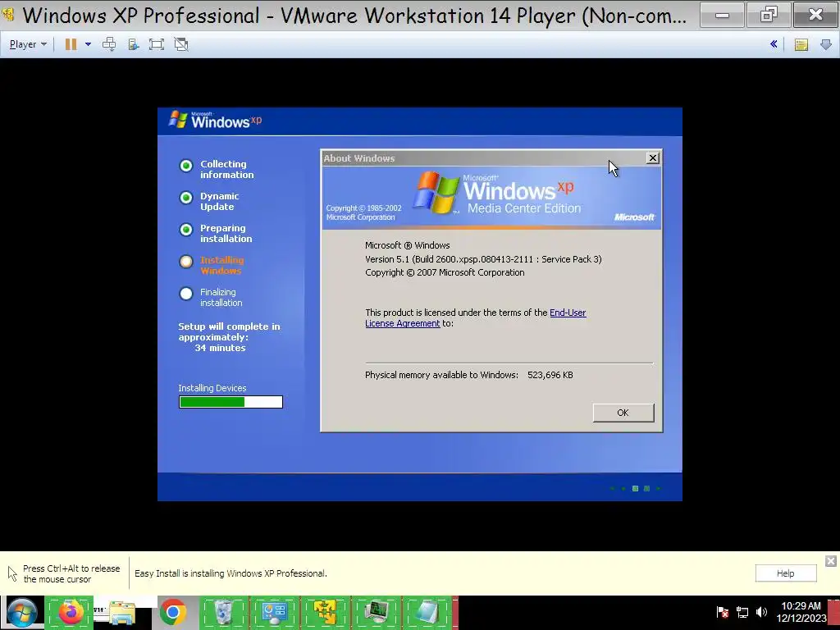Click the text 'Physical memory available to Windows:'
The height and width of the screenshot is (630, 840).
pos(441,375)
